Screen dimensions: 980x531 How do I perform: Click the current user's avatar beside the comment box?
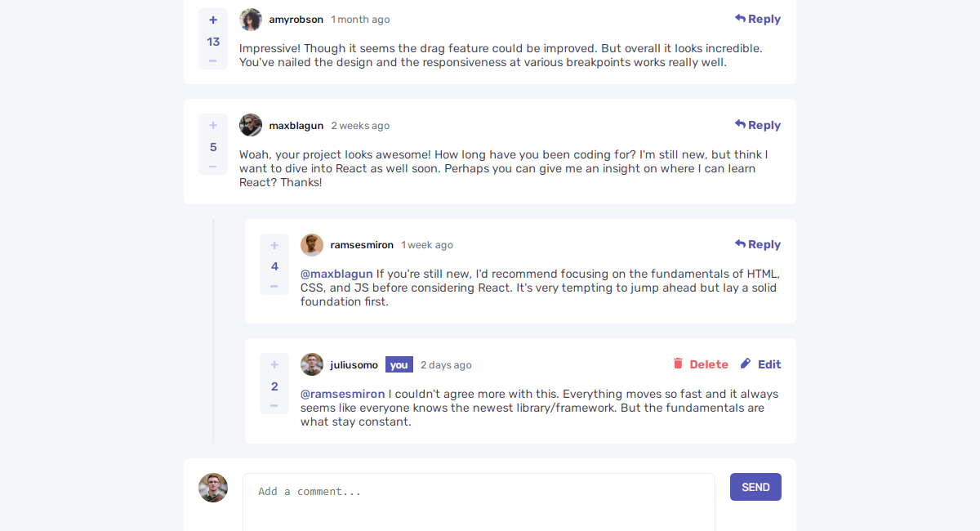[213, 488]
